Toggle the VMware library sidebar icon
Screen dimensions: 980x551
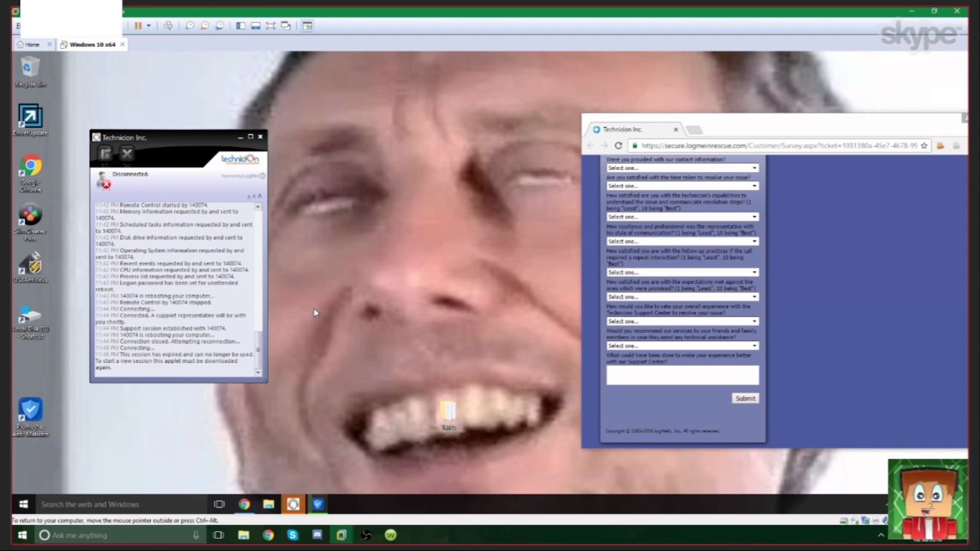(240, 26)
